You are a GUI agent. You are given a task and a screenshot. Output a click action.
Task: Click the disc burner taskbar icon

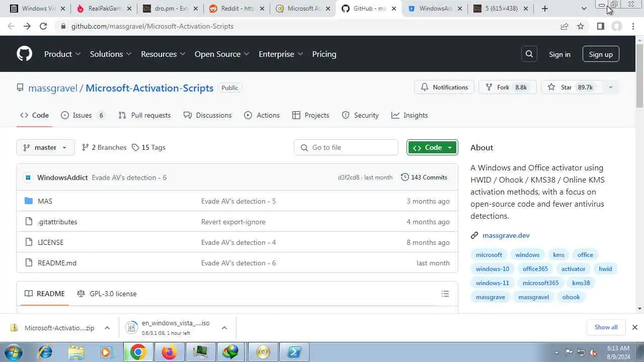tap(263, 352)
